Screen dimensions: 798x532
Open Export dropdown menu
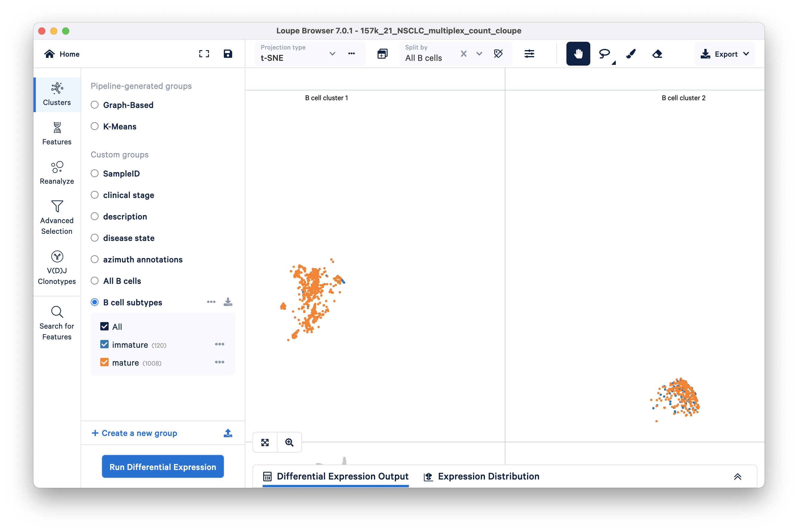724,54
